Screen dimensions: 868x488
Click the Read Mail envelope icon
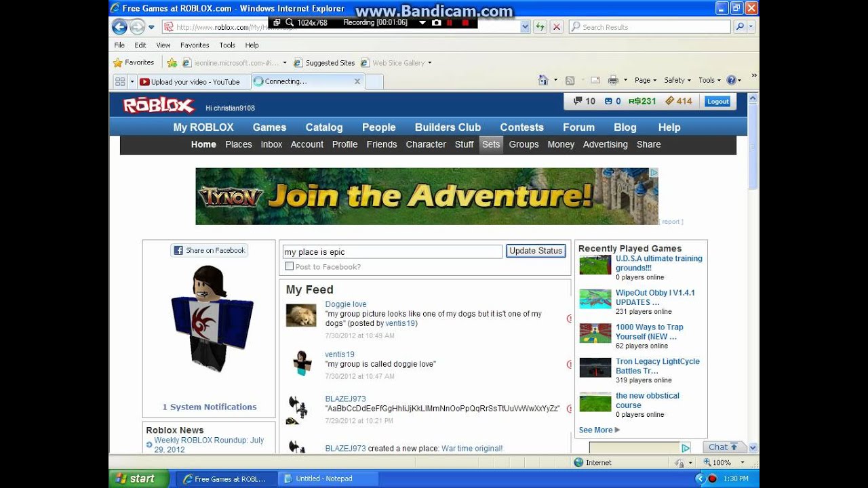click(x=595, y=80)
